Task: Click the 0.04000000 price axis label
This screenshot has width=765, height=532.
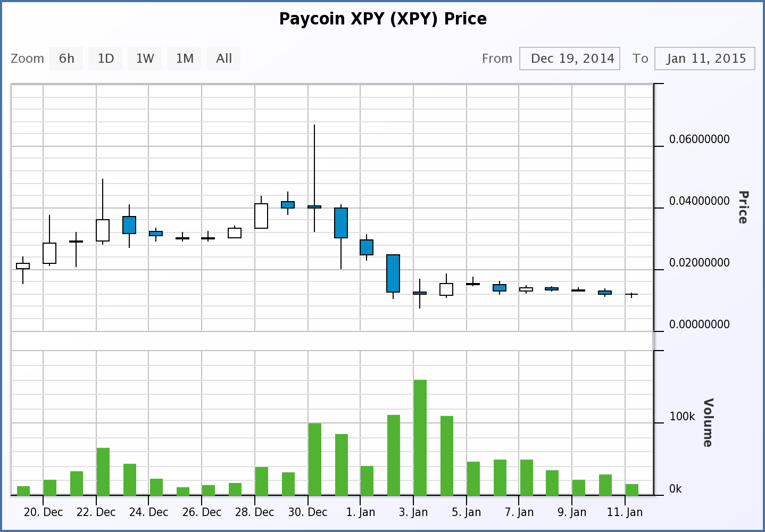Action: coord(700,201)
